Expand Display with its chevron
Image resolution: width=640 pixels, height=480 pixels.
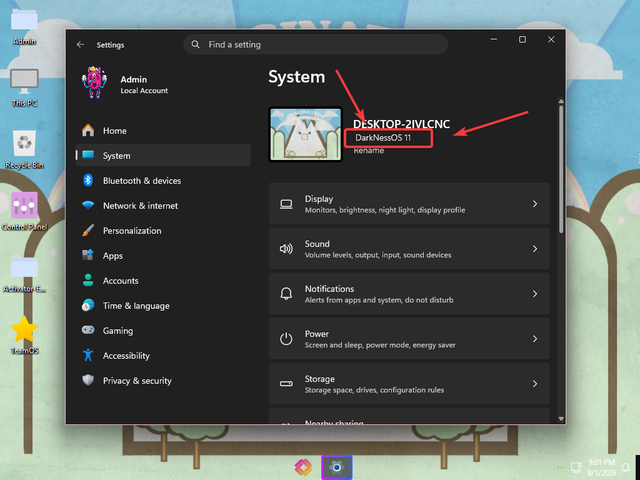pyautogui.click(x=535, y=204)
